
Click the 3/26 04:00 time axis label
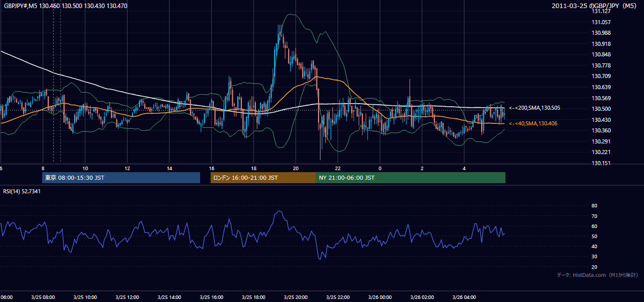(x=464, y=297)
